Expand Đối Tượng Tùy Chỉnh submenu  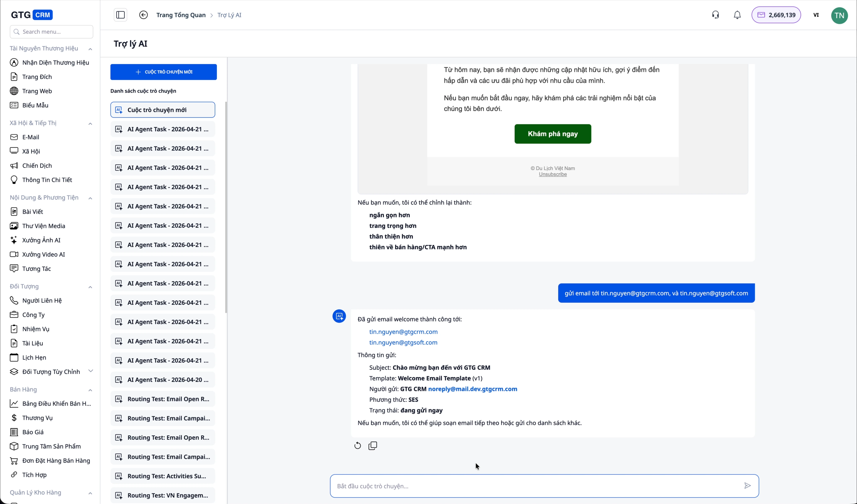(x=91, y=371)
